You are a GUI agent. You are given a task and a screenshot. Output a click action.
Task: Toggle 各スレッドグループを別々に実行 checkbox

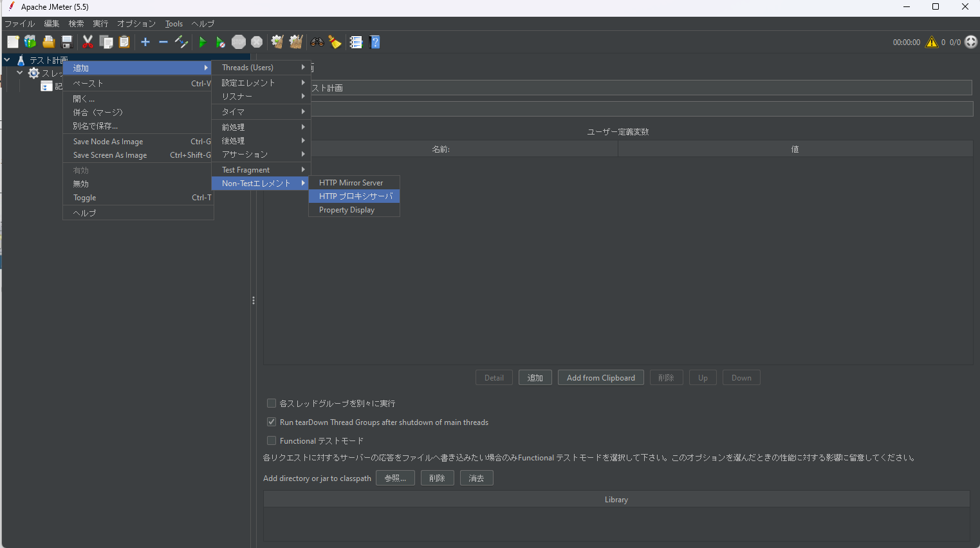(x=272, y=403)
